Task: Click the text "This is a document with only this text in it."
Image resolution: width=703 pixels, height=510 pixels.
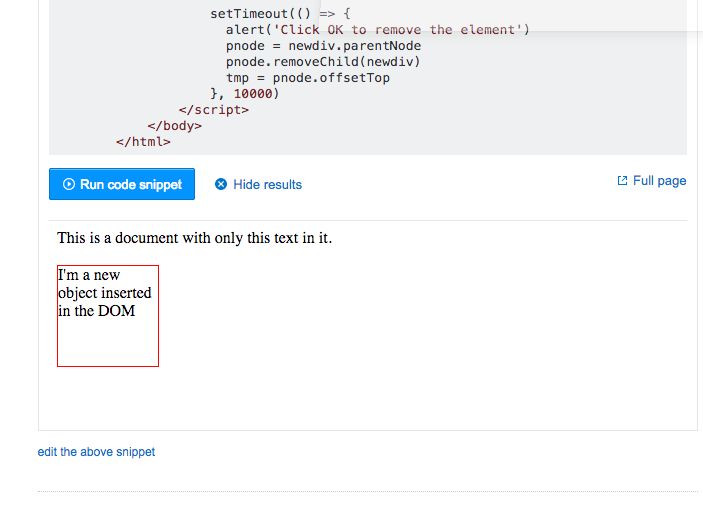Action: (x=195, y=238)
